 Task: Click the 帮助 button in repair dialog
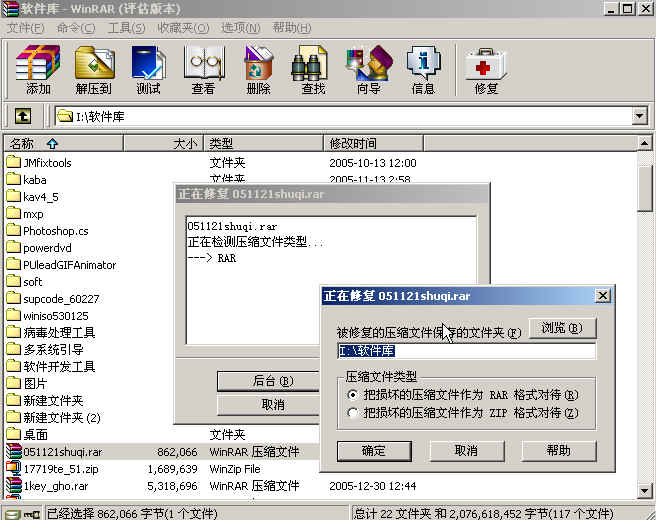tap(559, 451)
